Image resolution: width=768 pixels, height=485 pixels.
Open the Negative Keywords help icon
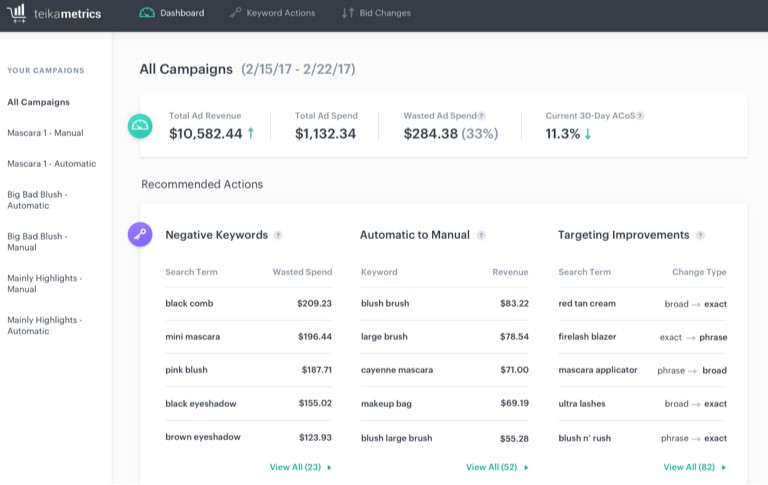[278, 235]
